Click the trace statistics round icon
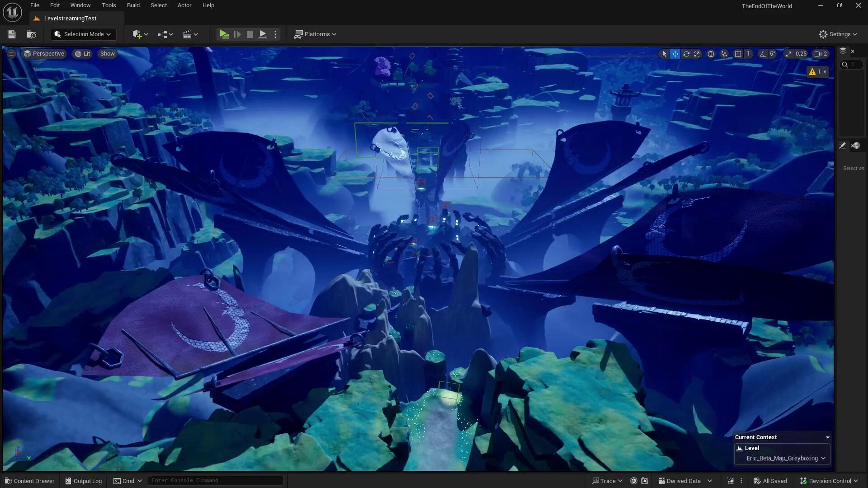This screenshot has height=488, width=868. [634, 481]
